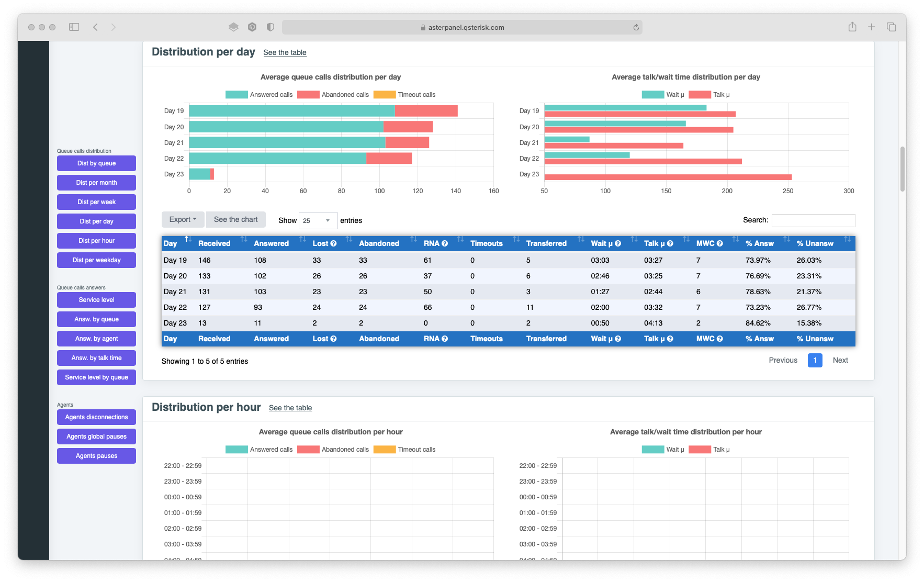Screen dimensions: 924x582
Task: Open Answ. by agent report
Action: 96,339
